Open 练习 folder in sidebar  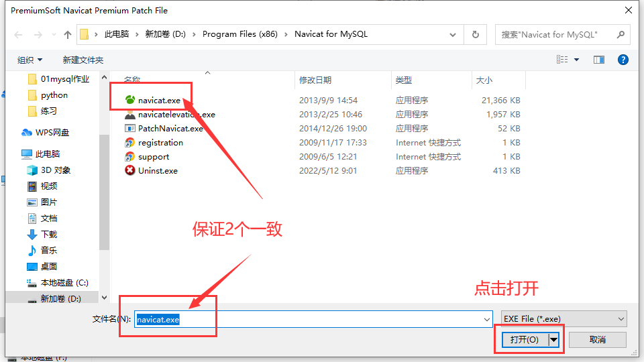pyautogui.click(x=48, y=111)
